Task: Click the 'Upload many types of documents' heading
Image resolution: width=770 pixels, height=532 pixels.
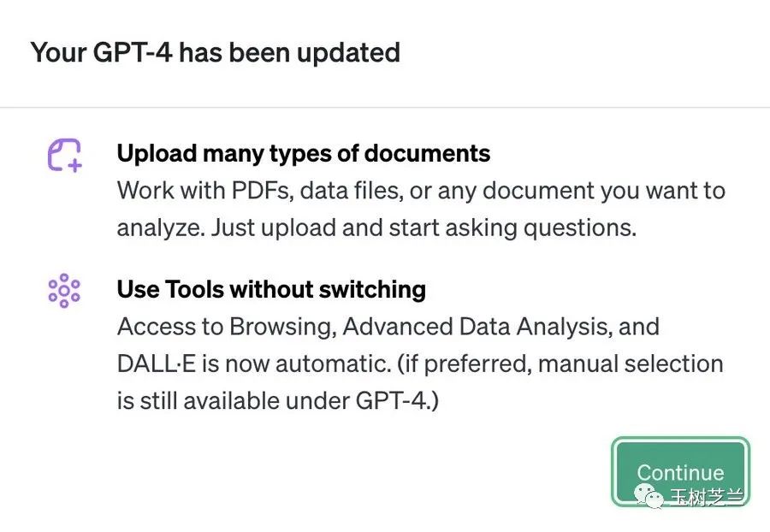Action: pos(304,153)
